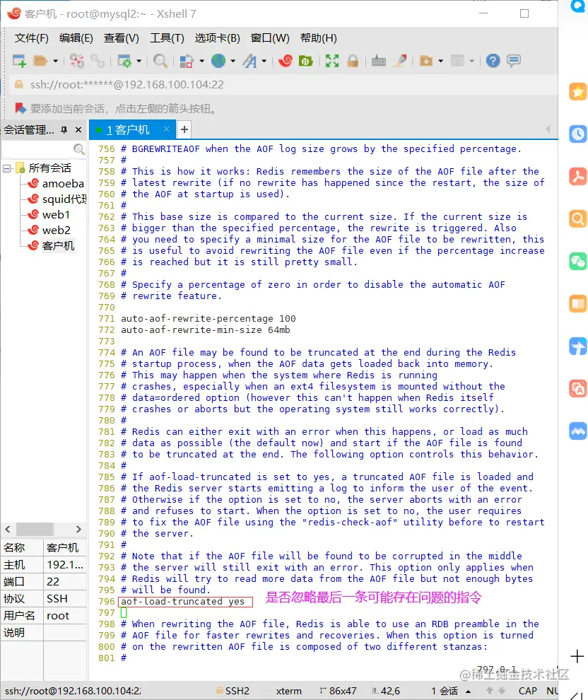This screenshot has height=700, width=588.
Task: Click the bookmark flag add-session icon
Action: 20,108
